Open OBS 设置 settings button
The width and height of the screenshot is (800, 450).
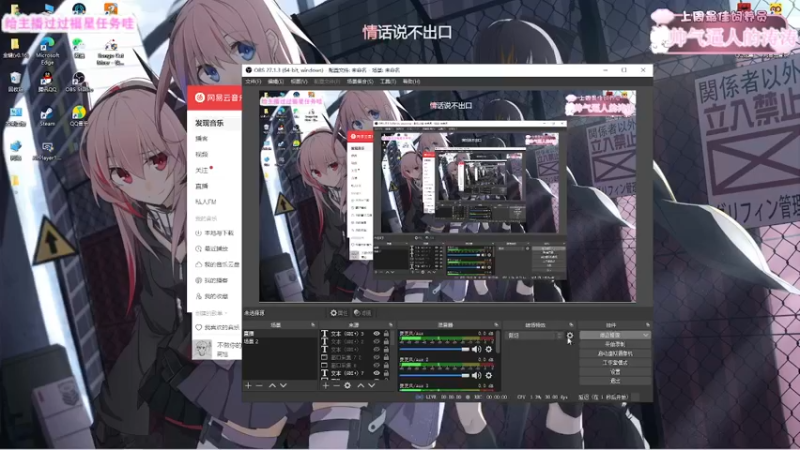[x=615, y=372]
